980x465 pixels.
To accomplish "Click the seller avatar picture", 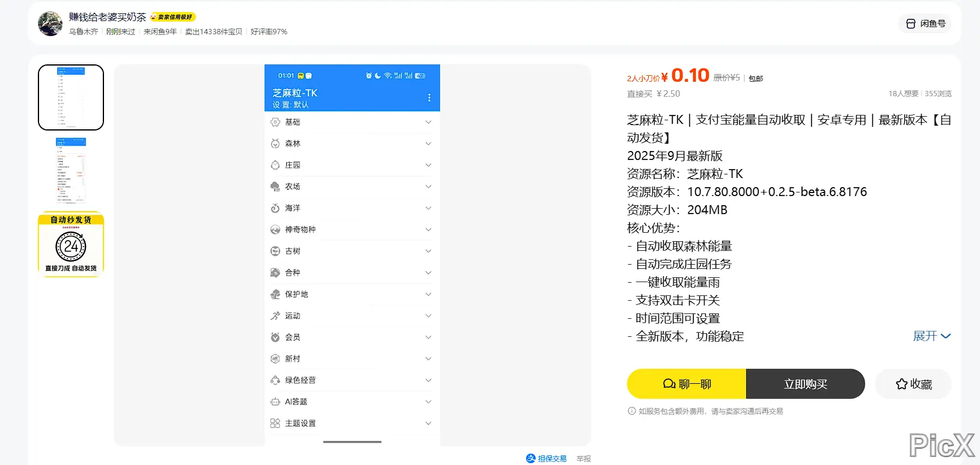I will click(x=50, y=23).
